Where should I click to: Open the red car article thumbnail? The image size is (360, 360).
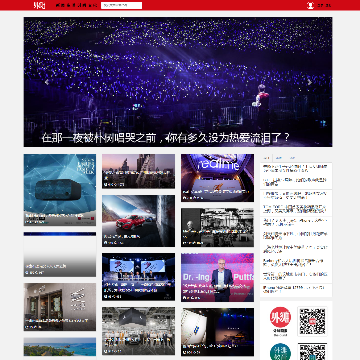tap(138, 221)
